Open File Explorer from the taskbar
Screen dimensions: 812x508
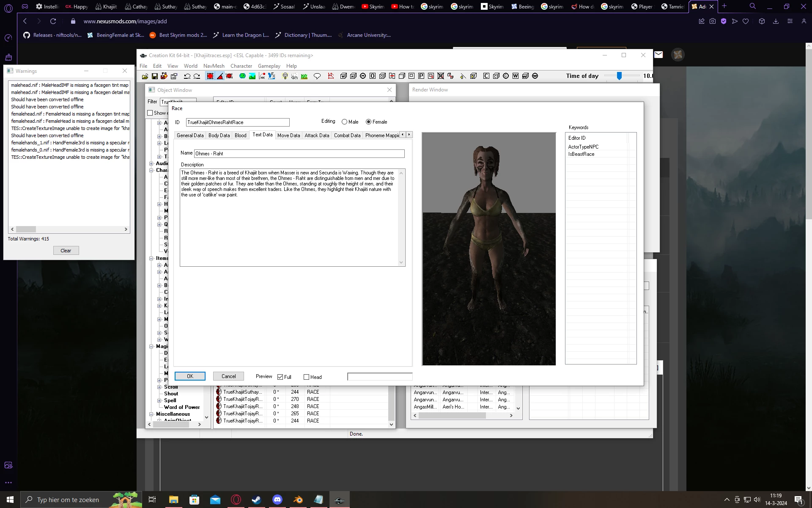tap(173, 500)
